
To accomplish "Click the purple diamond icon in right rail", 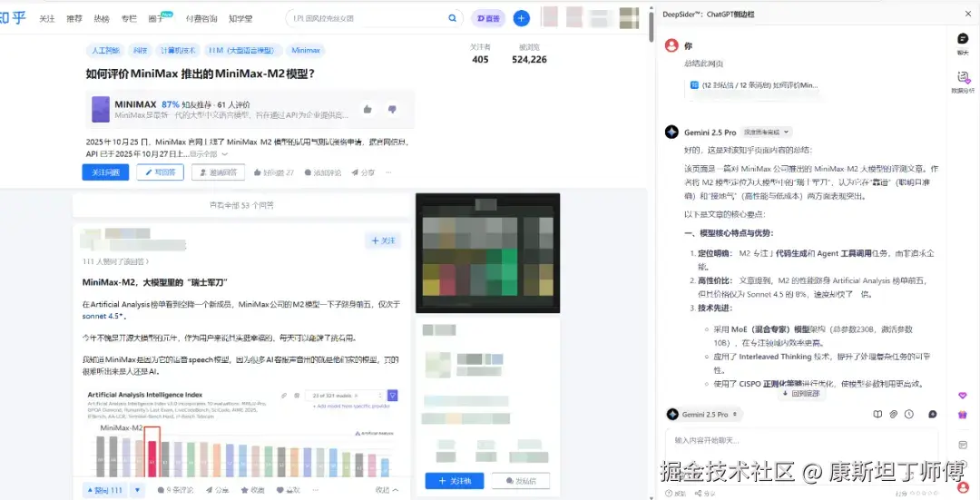I will [963, 396].
